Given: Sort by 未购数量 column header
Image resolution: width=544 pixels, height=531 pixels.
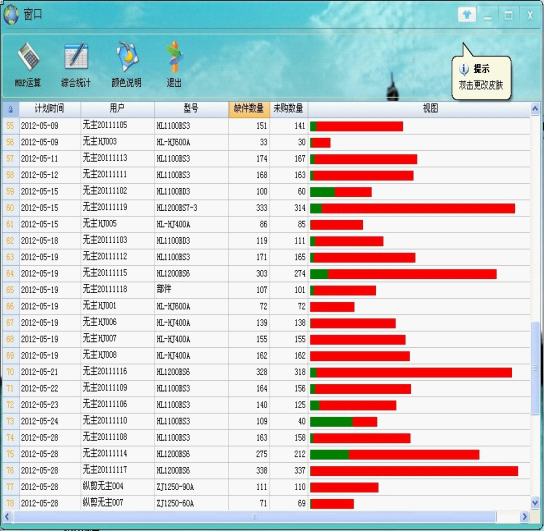Looking at the screenshot, I should click(x=289, y=109).
